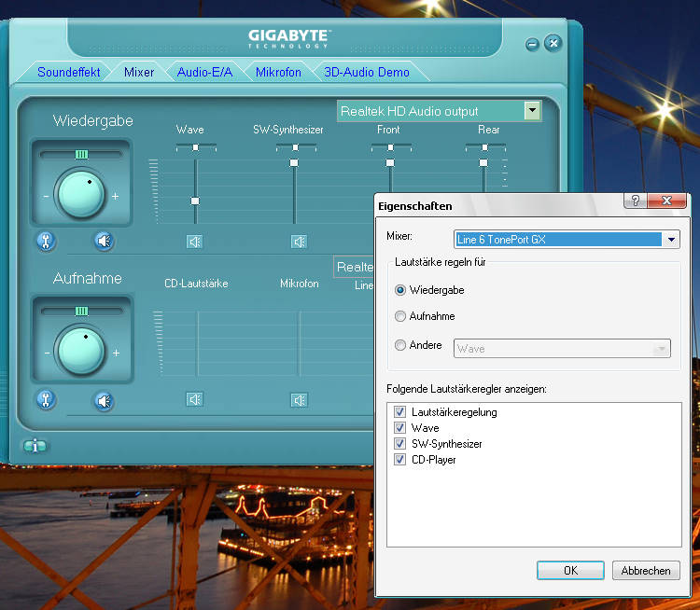This screenshot has height=610, width=700.
Task: Switch to 3D-Audio Demo tab
Action: pos(367,73)
